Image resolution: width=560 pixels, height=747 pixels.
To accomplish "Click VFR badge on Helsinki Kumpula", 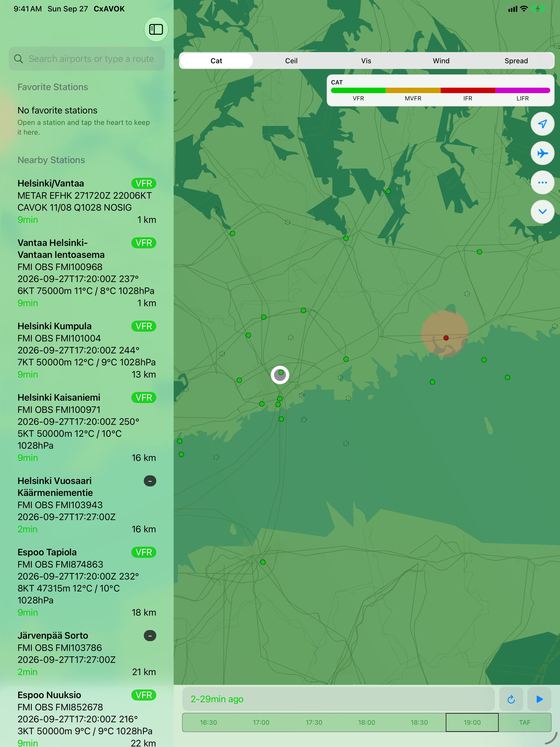I will [x=144, y=326].
